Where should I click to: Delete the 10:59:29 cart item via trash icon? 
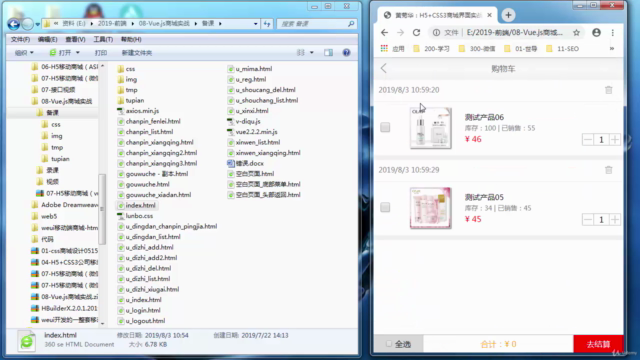[x=609, y=170]
